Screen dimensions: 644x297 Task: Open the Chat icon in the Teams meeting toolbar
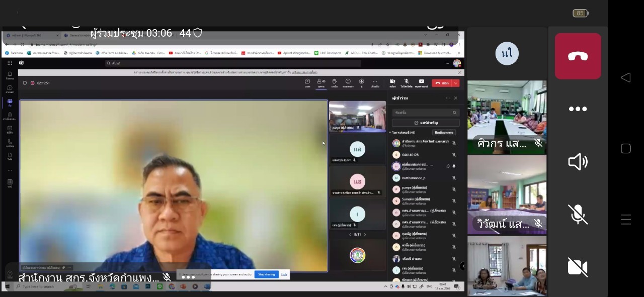tap(307, 82)
